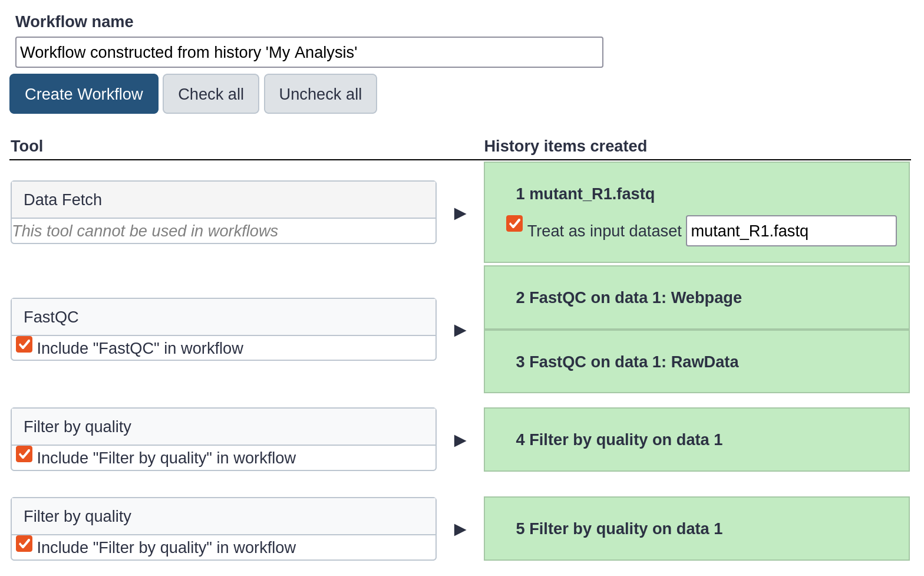This screenshot has height=576, width=924.
Task: Click the Create Workflow button
Action: pos(84,94)
